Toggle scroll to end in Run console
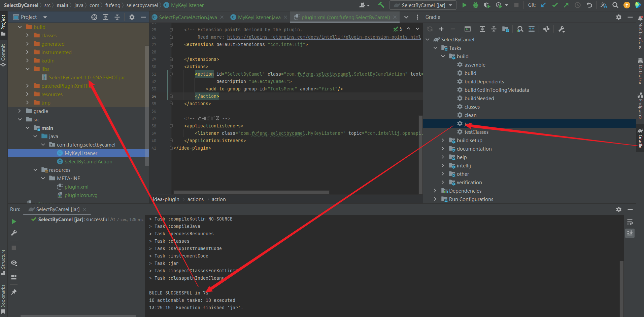 tap(630, 233)
